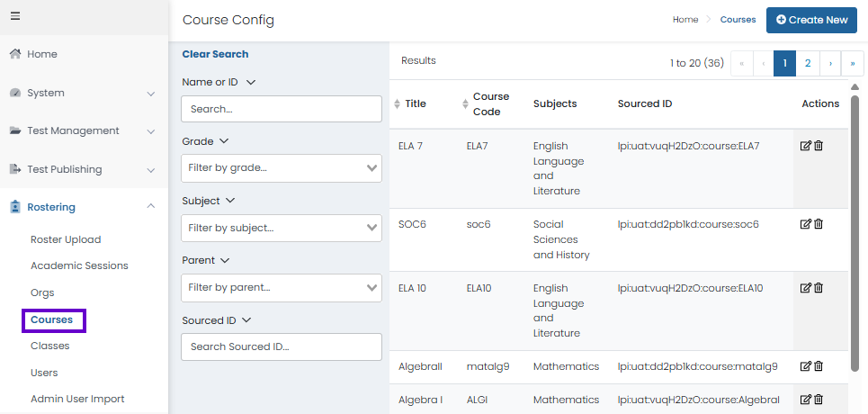Open Admin User Import in sidebar

click(x=77, y=399)
